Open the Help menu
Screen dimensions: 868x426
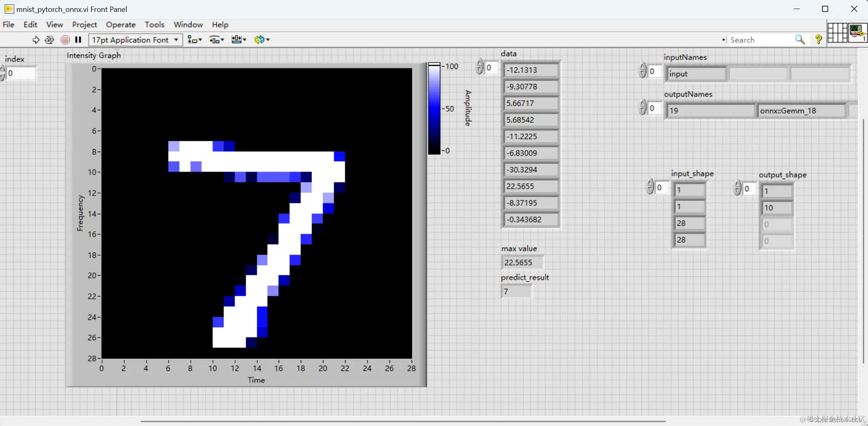click(220, 25)
